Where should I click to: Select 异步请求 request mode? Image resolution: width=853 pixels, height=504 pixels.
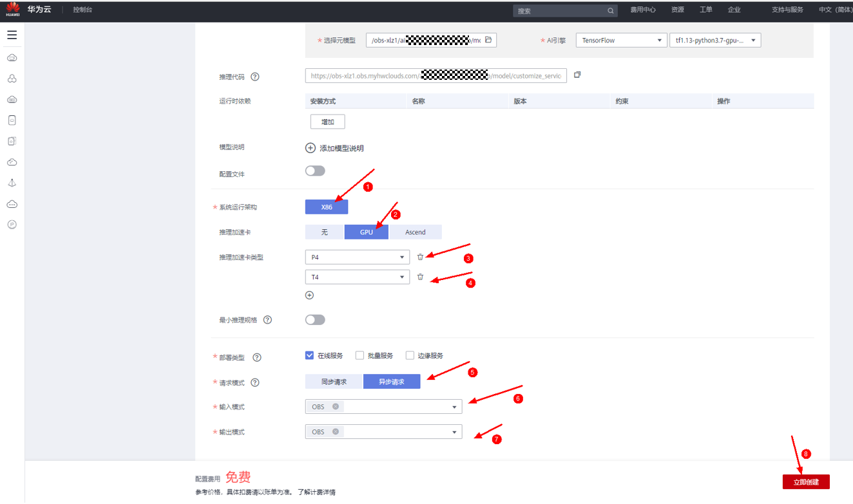pos(392,382)
